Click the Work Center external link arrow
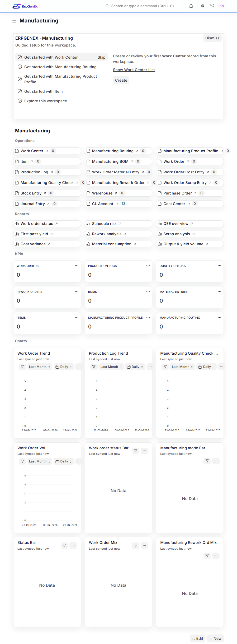Image resolution: width=237 pixels, height=644 pixels. pyautogui.click(x=47, y=151)
